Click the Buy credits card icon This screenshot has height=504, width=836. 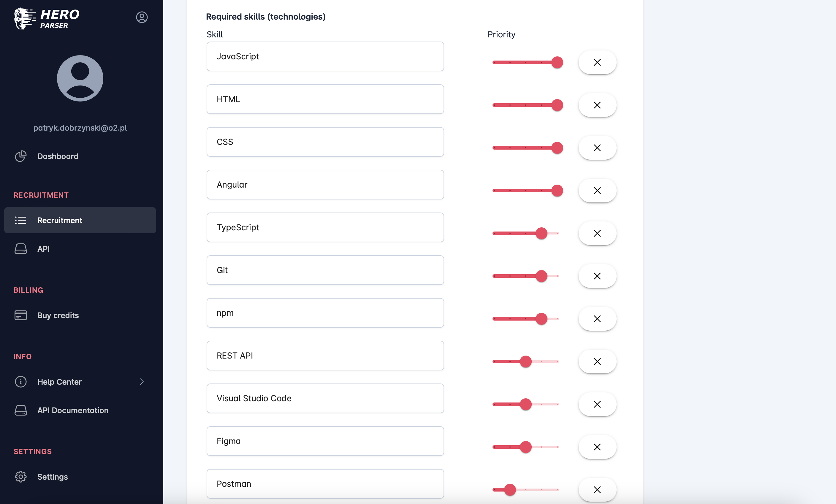click(21, 315)
